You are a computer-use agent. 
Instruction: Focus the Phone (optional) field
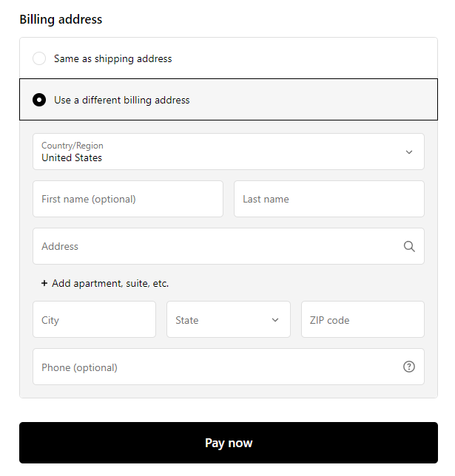[215, 367]
